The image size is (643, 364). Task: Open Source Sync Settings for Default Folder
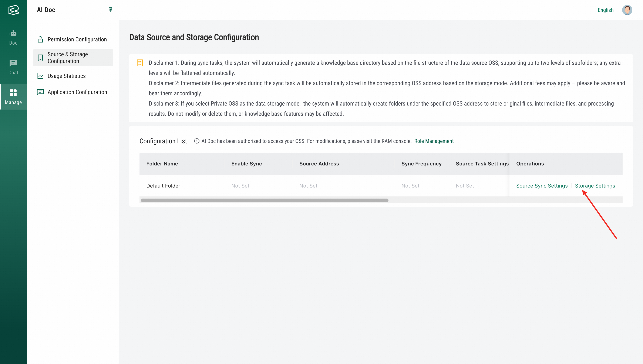542,186
